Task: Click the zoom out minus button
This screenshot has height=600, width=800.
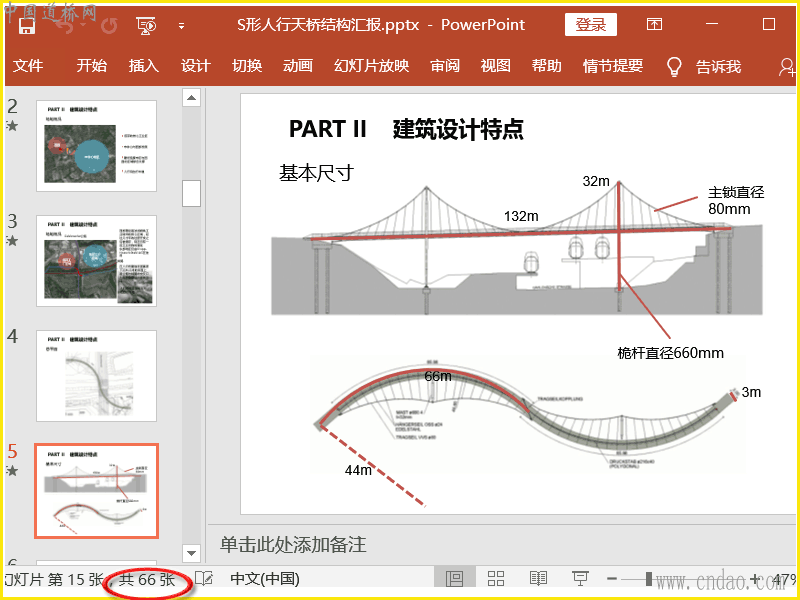Action: 612,579
